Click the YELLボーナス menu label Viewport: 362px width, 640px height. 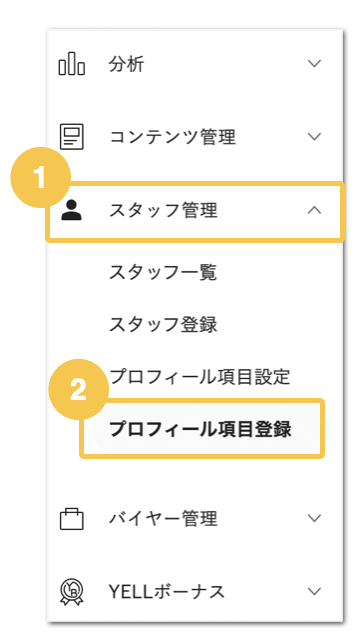point(167,591)
